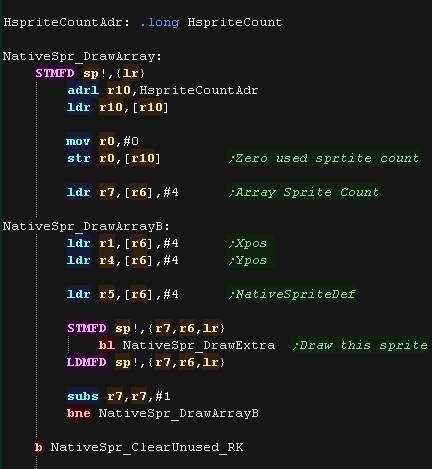Click the STMFD sp!,{r7,r6,lr} instruction
The image size is (432, 469).
coord(146,328)
